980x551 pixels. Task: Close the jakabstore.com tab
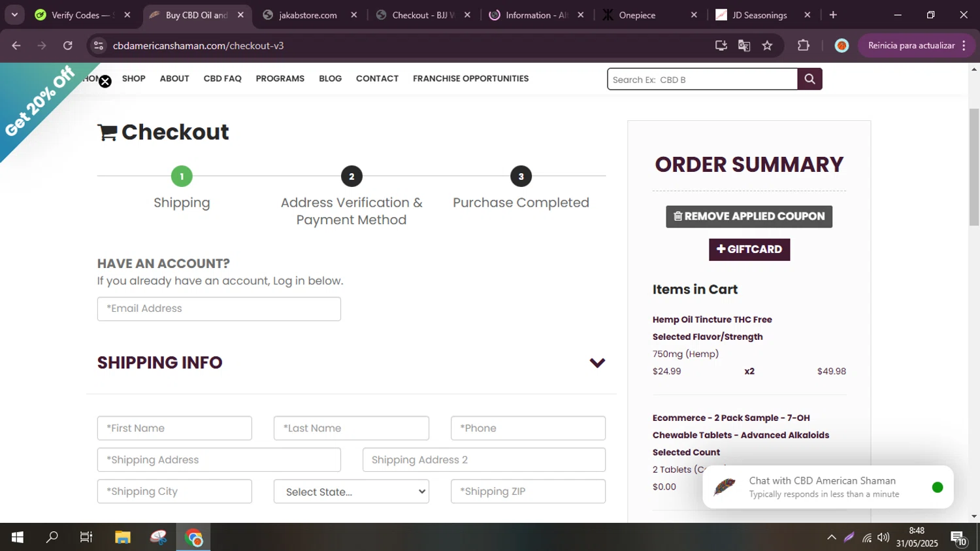click(354, 15)
